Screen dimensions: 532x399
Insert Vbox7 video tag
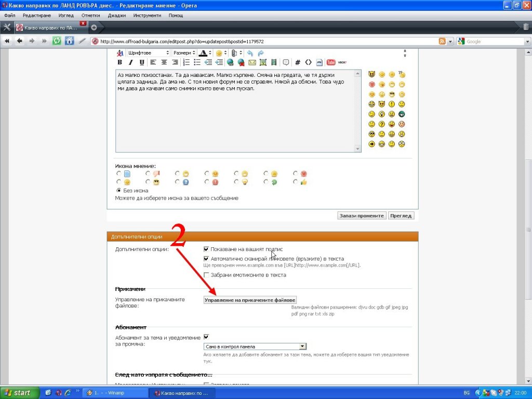(342, 62)
